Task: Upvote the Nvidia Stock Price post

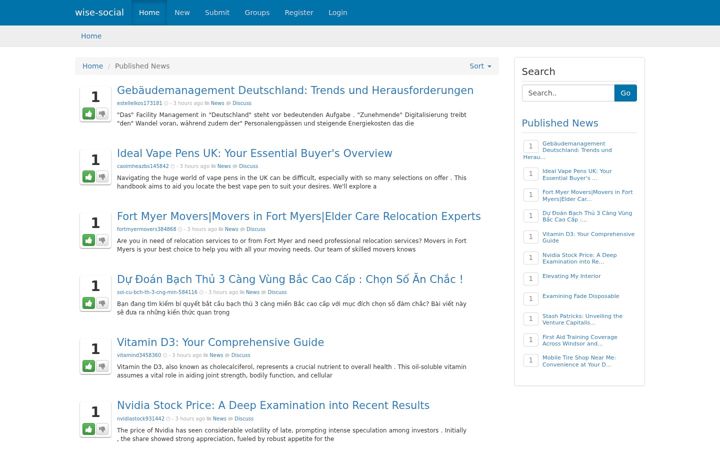Action: [x=89, y=429]
